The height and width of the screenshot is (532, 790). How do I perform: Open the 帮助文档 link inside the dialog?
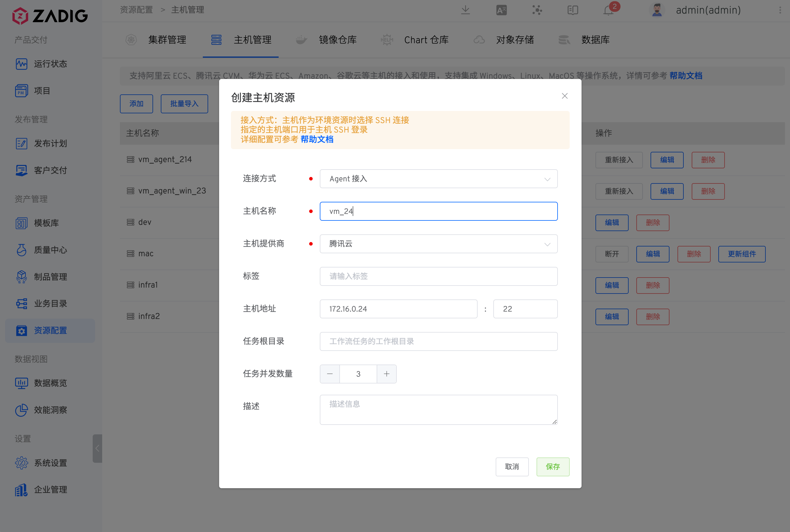click(317, 139)
